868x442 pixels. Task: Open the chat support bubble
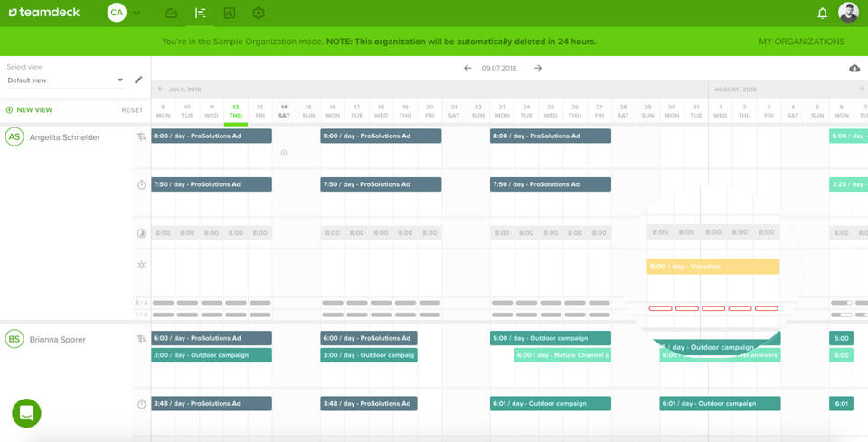(x=26, y=413)
